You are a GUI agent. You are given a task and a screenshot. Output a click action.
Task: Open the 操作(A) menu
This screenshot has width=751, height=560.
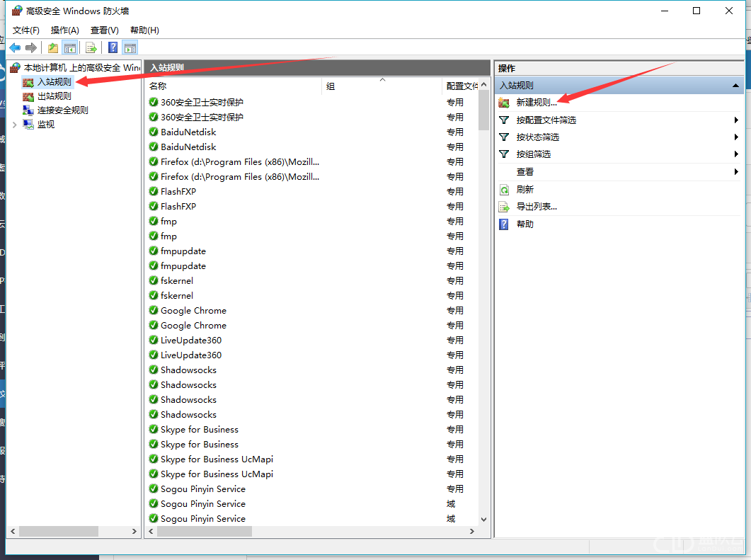[x=64, y=30]
